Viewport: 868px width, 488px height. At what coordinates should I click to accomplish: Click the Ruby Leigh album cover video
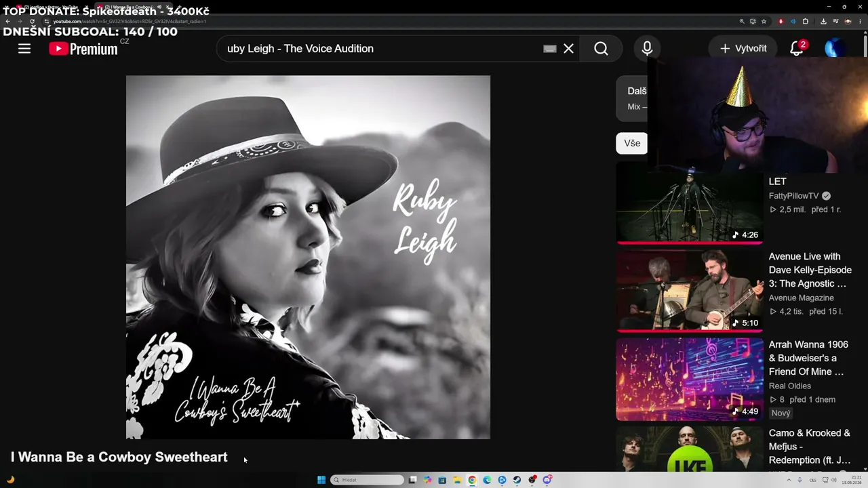tap(308, 257)
